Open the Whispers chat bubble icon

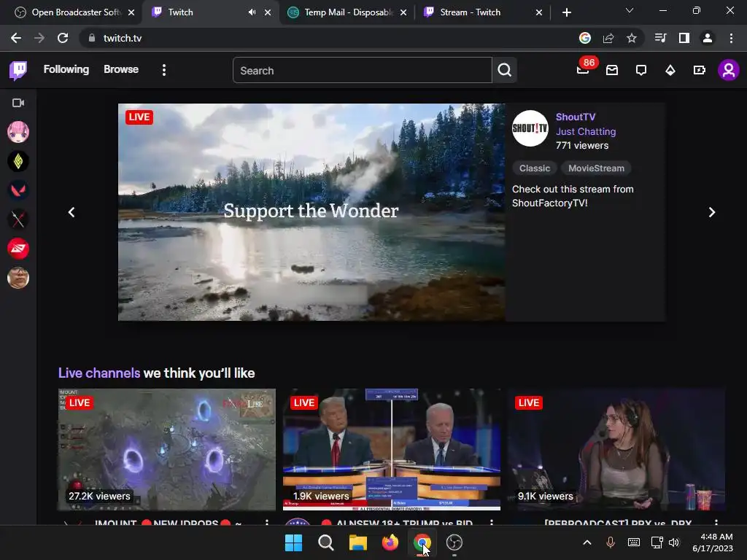[x=641, y=71]
